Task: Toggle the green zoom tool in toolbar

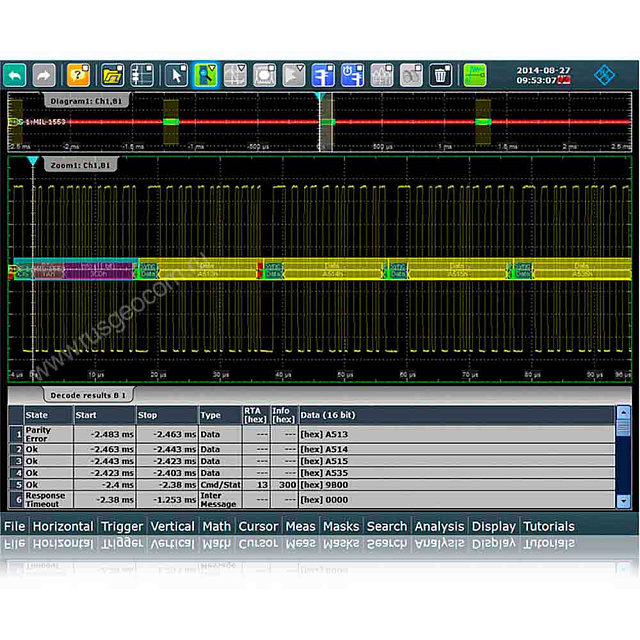Action: (206, 75)
